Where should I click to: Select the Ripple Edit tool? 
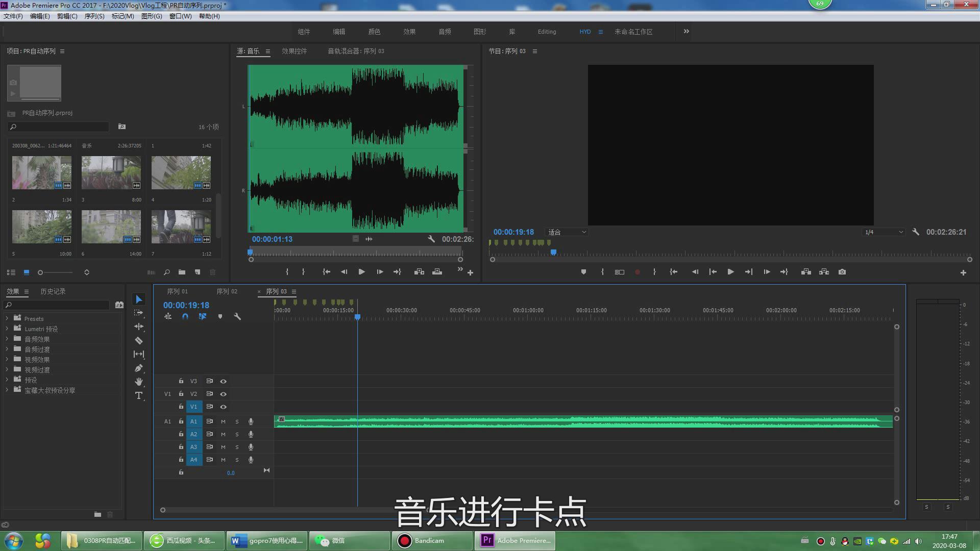(138, 327)
